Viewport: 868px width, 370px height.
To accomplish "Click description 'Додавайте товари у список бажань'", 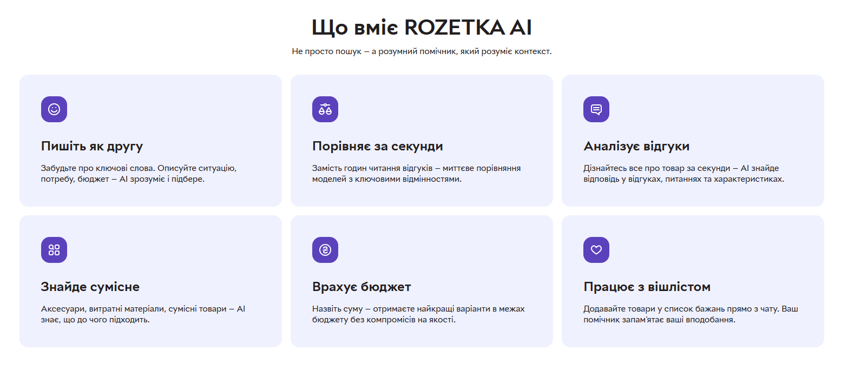I will coord(691,314).
